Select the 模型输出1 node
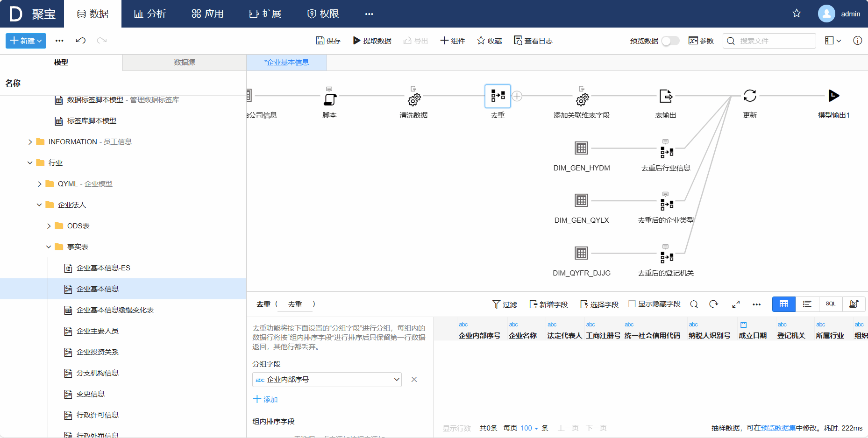Image resolution: width=868 pixels, height=438 pixels. tap(834, 96)
